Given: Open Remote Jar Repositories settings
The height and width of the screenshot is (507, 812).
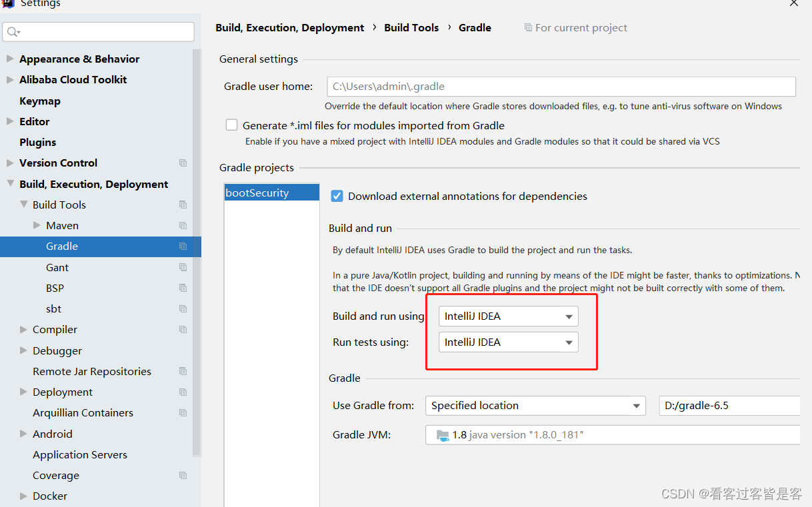Looking at the screenshot, I should click(x=92, y=371).
